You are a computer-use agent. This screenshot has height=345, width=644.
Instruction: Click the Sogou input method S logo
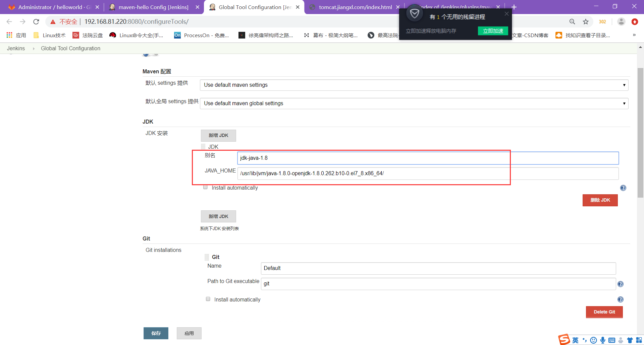564,339
